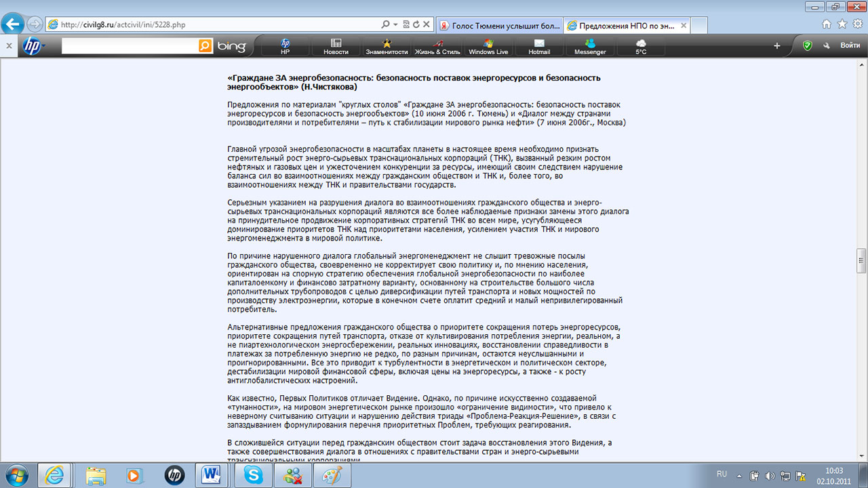Image resolution: width=868 pixels, height=488 pixels.
Task: Open Skype taskbar icon
Action: 254,475
